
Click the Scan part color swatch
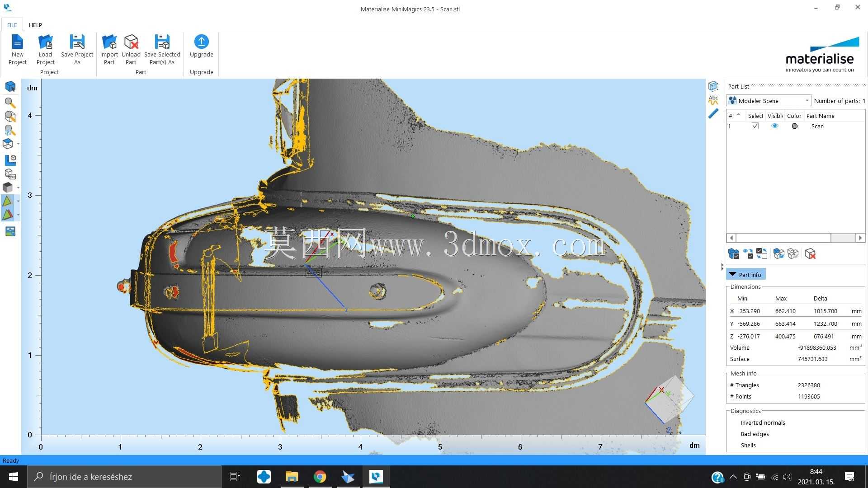(x=794, y=126)
